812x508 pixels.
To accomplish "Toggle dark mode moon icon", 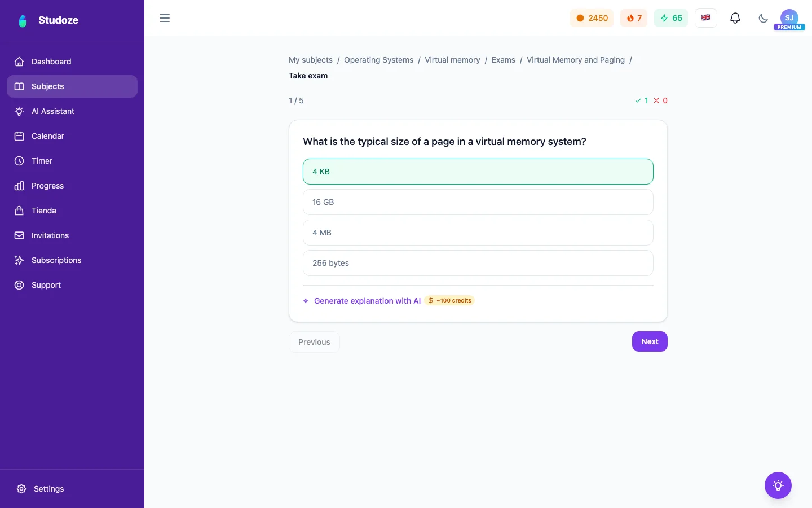I will click(763, 18).
